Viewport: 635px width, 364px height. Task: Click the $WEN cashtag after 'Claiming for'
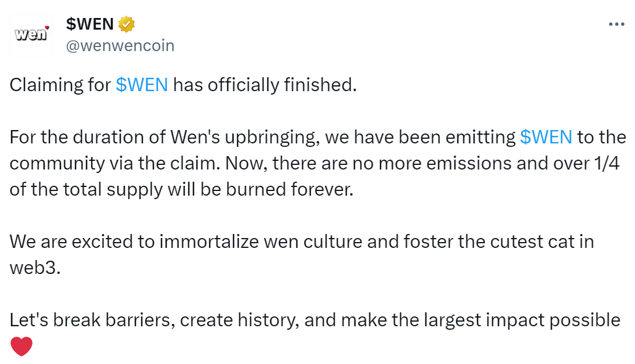click(142, 85)
